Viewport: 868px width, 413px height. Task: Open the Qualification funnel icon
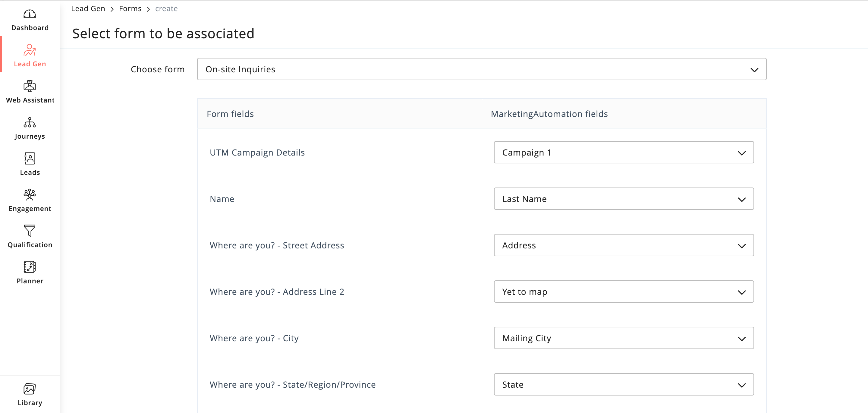(30, 231)
